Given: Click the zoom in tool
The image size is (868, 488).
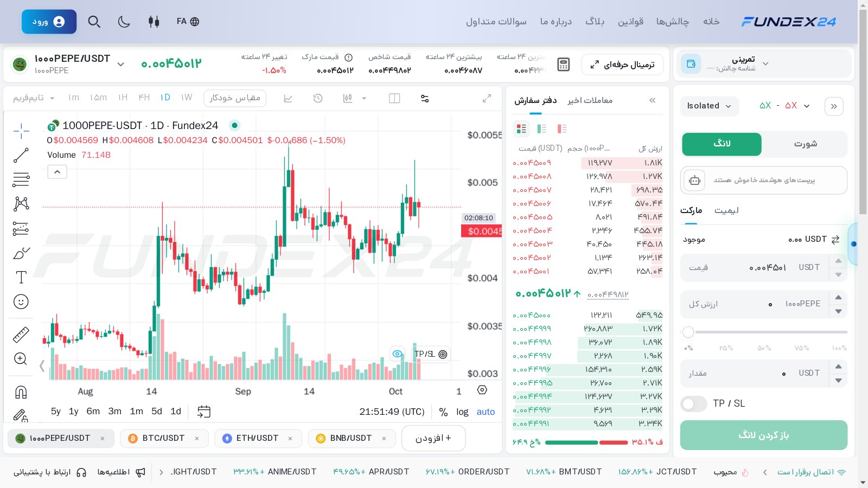Looking at the screenshot, I should pos(21,358).
